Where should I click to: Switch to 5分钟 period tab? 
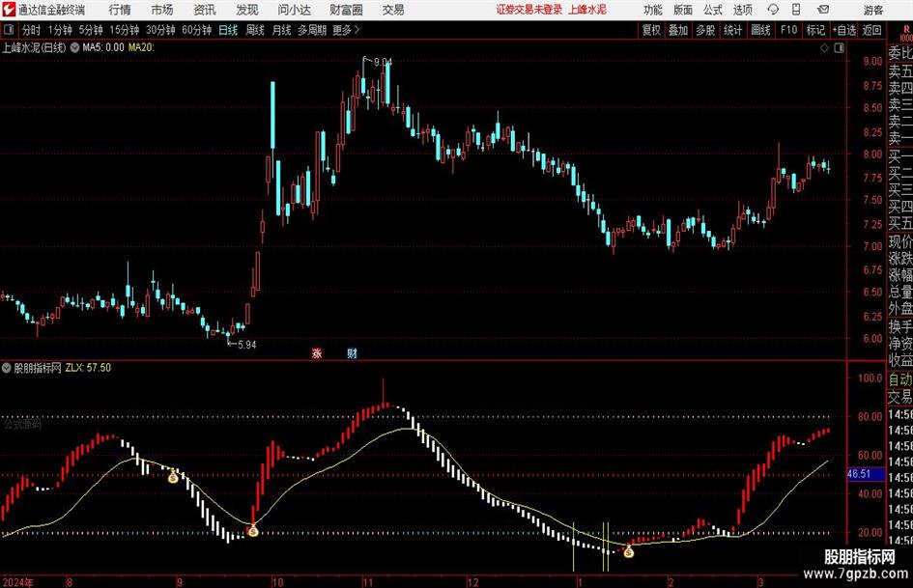pyautogui.click(x=91, y=30)
